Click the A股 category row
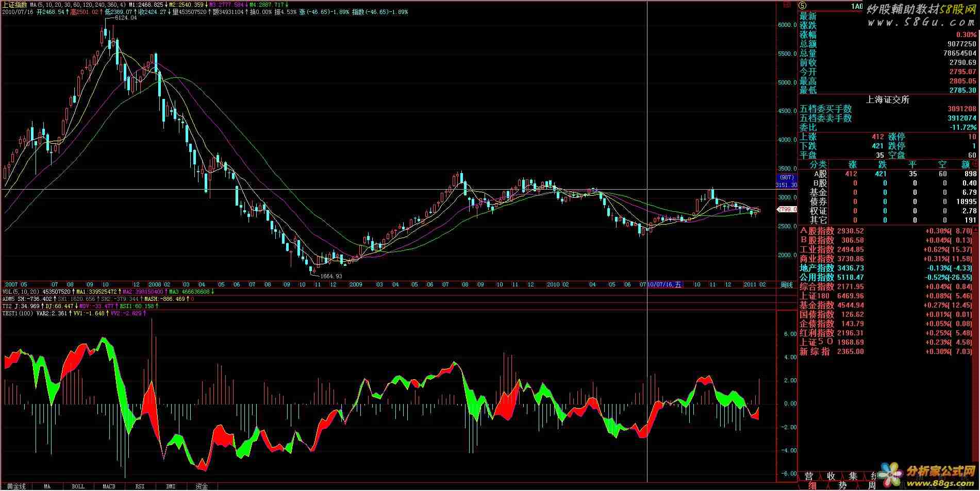This screenshot has height=491, width=980. (x=888, y=174)
